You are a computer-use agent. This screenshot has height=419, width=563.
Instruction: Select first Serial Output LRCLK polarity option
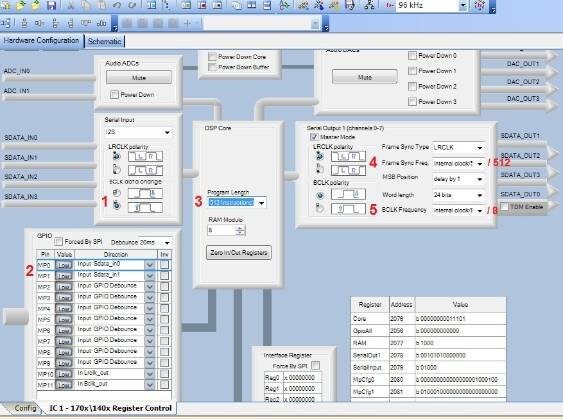click(x=319, y=156)
